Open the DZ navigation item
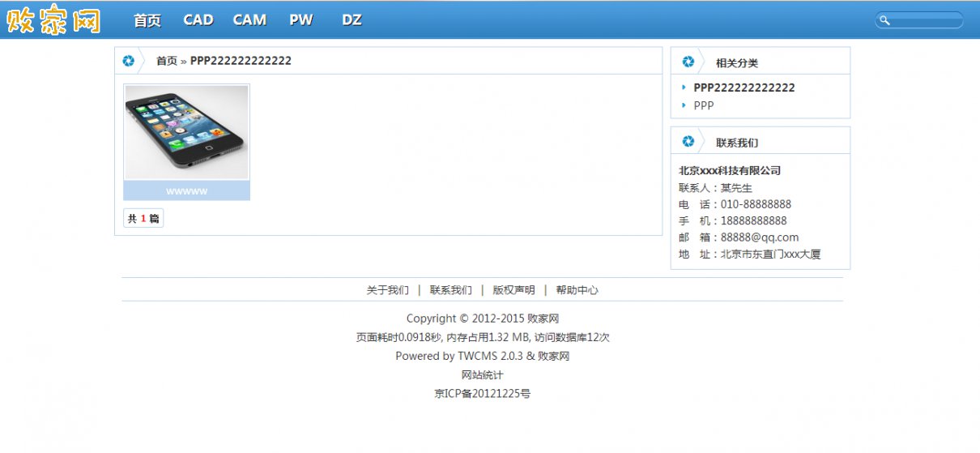This screenshot has height=453, width=980. tap(352, 20)
